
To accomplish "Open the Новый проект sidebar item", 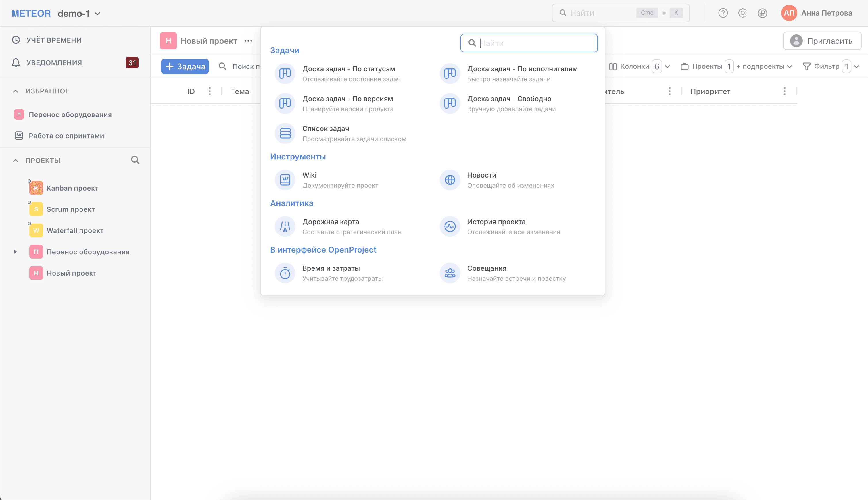I will 71,273.
